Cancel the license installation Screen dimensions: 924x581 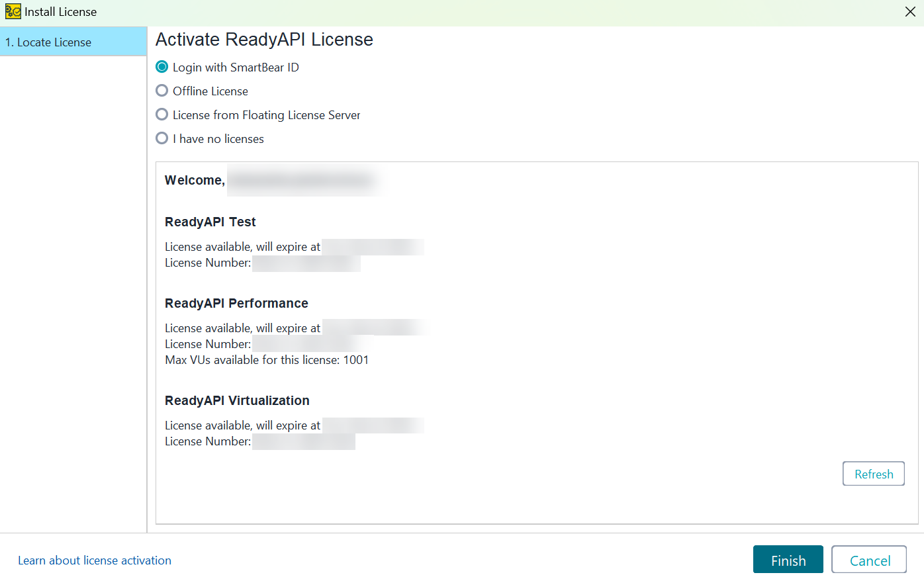(x=869, y=559)
